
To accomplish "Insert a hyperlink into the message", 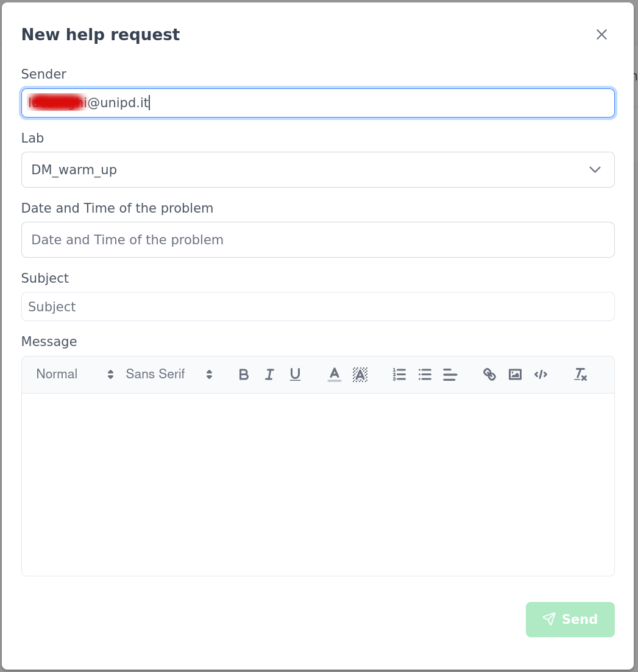I will 489,375.
